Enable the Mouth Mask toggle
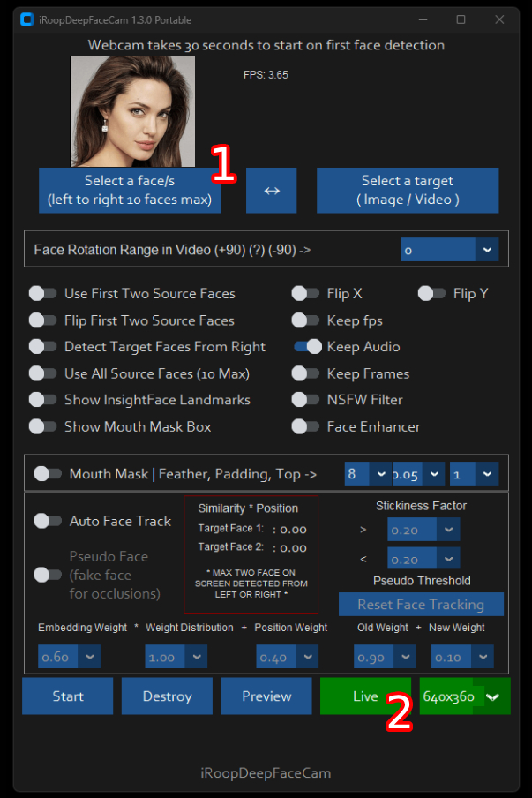The width and height of the screenshot is (532, 798). pyautogui.click(x=42, y=474)
